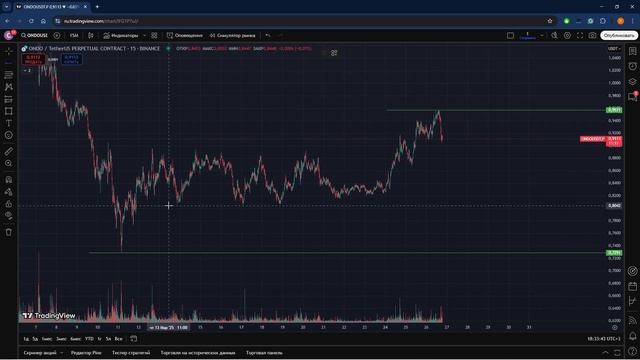The image size is (640, 360).
Task: Click the blue buy price button
Action: 71,60
